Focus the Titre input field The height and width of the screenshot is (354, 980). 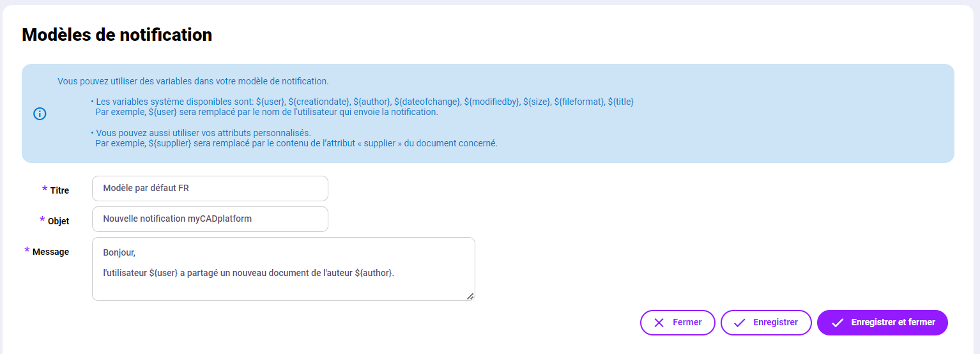pyautogui.click(x=210, y=189)
